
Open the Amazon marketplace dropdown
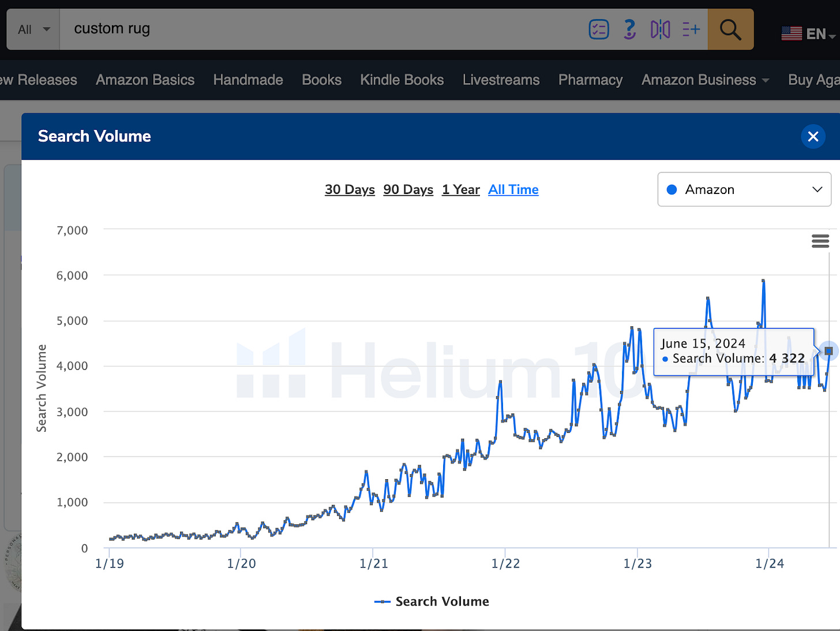744,189
